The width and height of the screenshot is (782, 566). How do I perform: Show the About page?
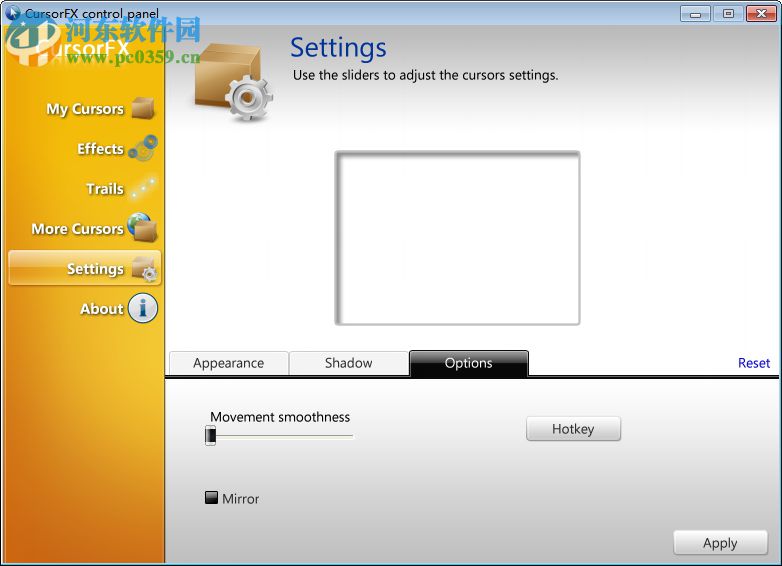click(102, 309)
